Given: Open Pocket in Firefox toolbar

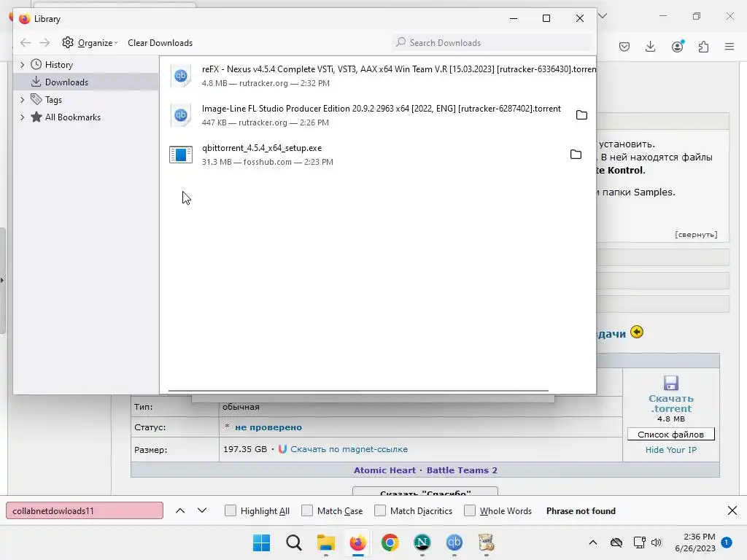Looking at the screenshot, I should [624, 47].
